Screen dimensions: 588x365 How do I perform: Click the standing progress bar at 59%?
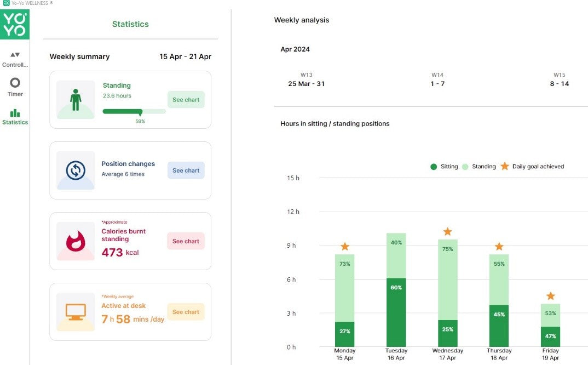pyautogui.click(x=134, y=111)
